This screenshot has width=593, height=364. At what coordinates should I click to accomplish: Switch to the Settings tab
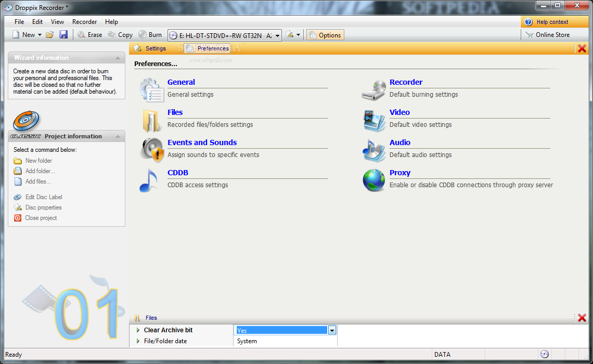tap(150, 48)
